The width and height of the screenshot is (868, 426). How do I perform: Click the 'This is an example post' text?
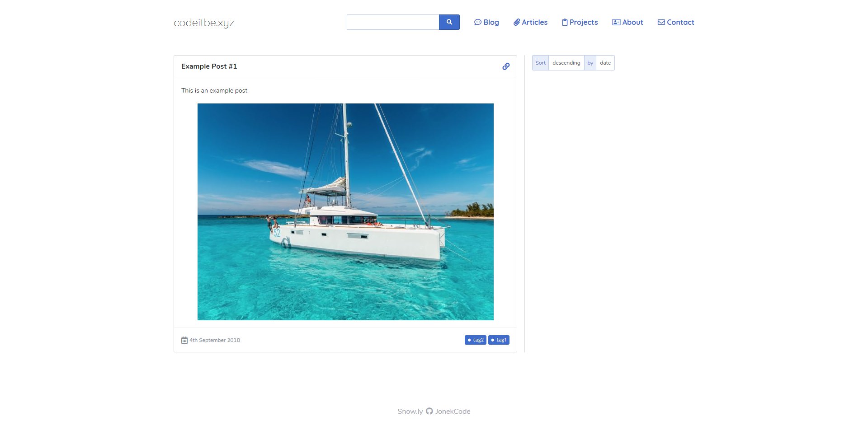pos(214,90)
